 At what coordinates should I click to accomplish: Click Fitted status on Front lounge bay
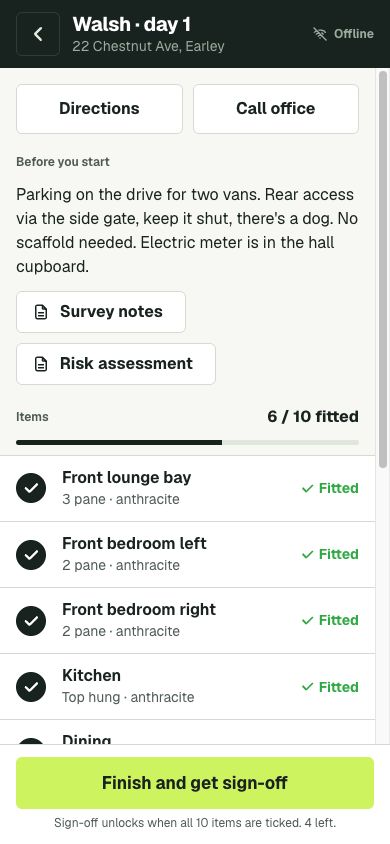330,488
